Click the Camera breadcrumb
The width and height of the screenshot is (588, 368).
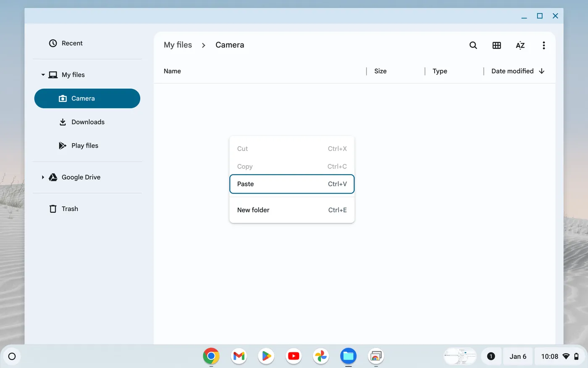[x=230, y=45]
